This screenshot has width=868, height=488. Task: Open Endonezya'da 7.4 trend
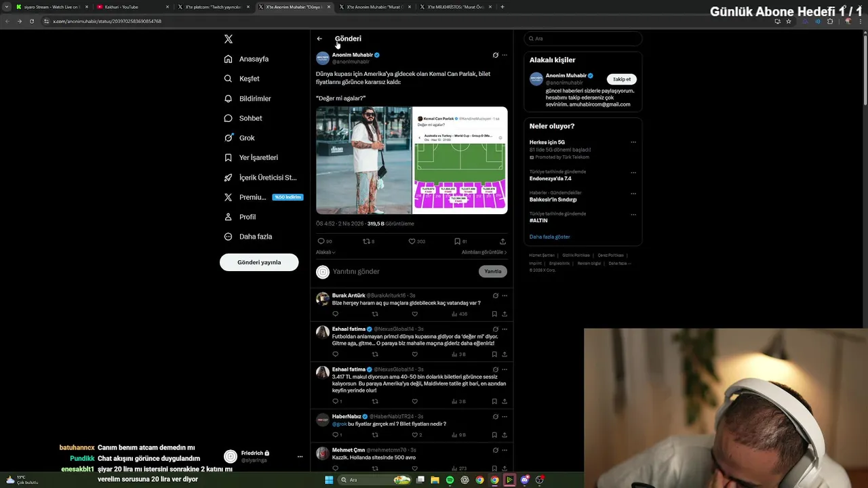(551, 179)
